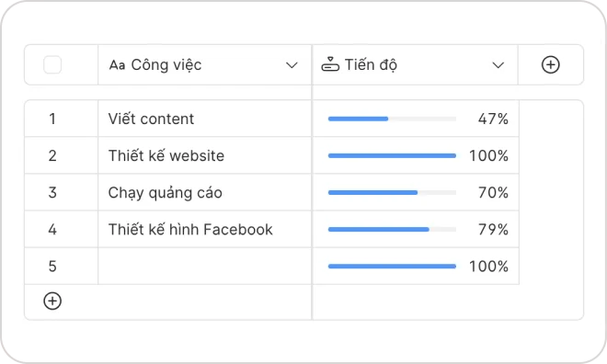Select the Công việc column header

(x=205, y=64)
